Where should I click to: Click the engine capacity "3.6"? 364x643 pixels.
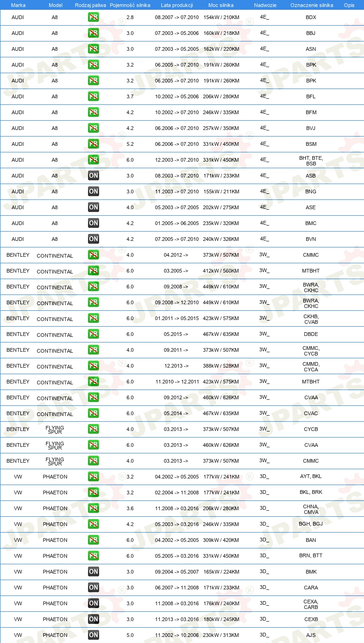coord(130,508)
